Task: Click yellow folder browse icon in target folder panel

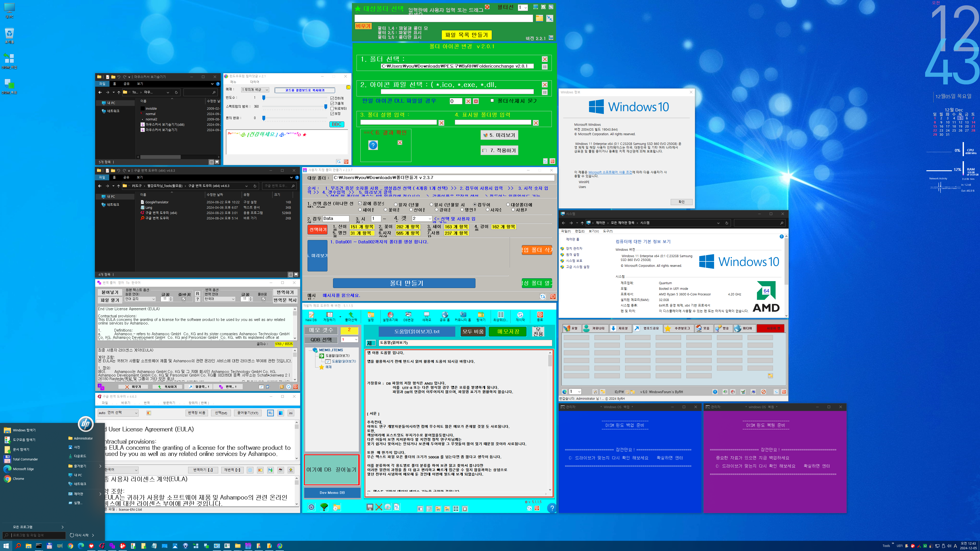Action: [x=540, y=18]
